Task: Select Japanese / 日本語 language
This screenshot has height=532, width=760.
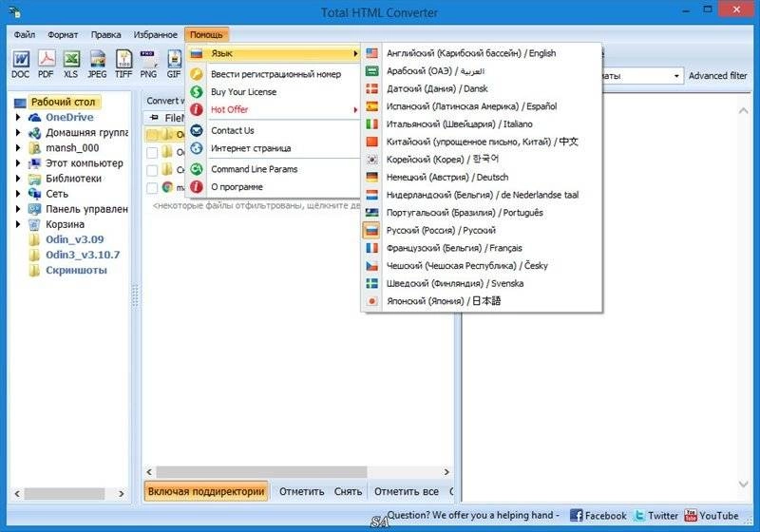Action: point(482,301)
